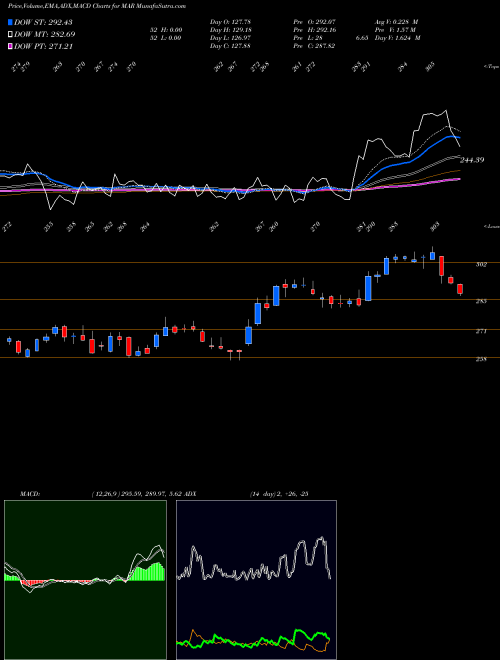Image resolution: width=500 pixels, height=660 pixels.
Task: Click the last red candlestick on the price chart
Action: click(460, 289)
